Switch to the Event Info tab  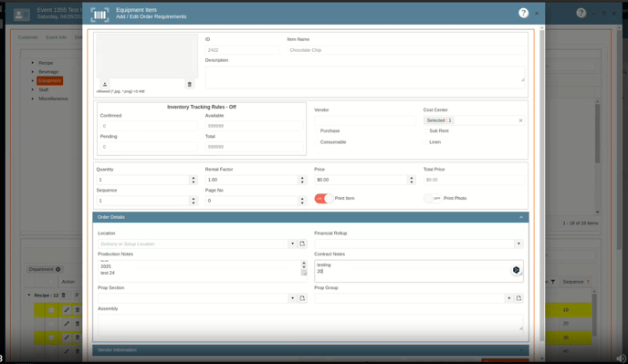56,37
